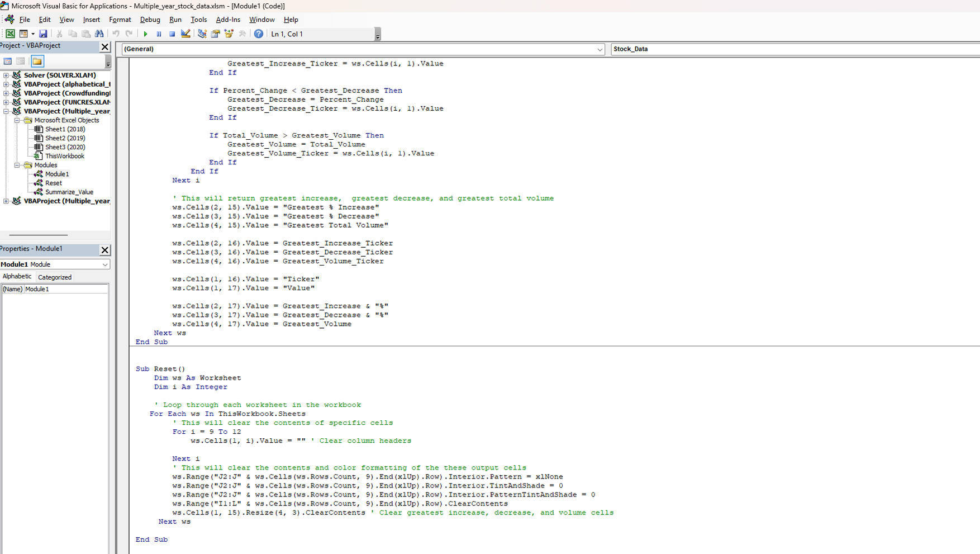Open the (General) object dropdown
This screenshot has width=980, height=554.
(x=600, y=49)
